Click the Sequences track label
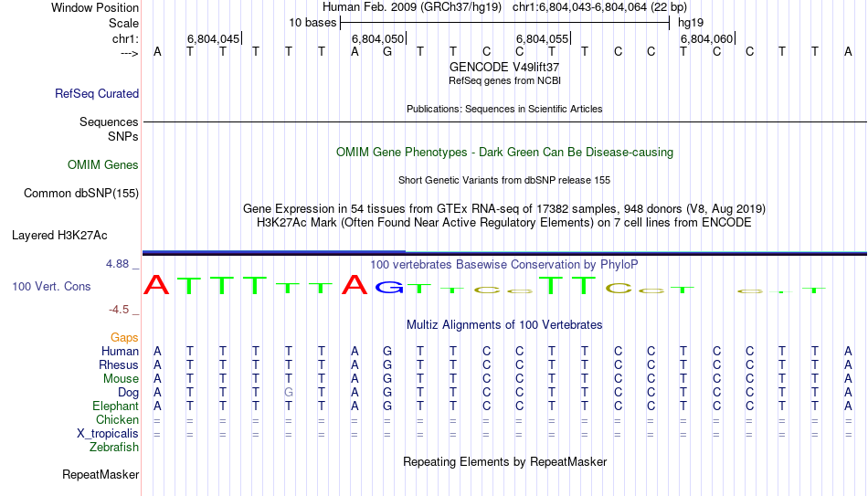This screenshot has width=868, height=496. click(x=109, y=121)
